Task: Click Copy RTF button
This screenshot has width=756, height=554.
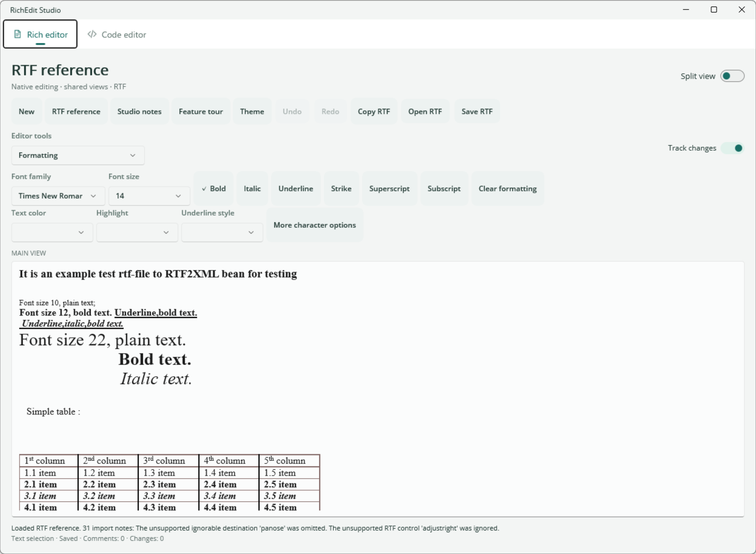Action: point(374,111)
